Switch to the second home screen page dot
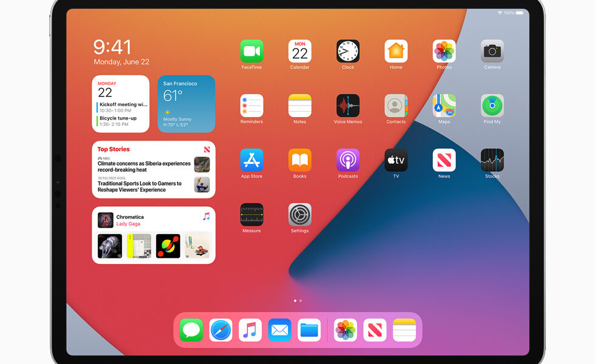 point(301,301)
